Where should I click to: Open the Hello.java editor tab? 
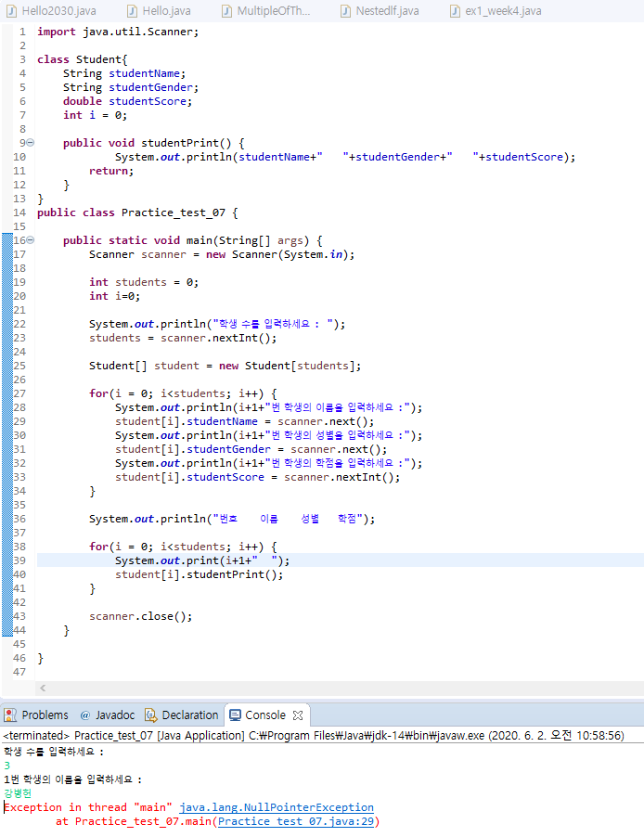[166, 11]
